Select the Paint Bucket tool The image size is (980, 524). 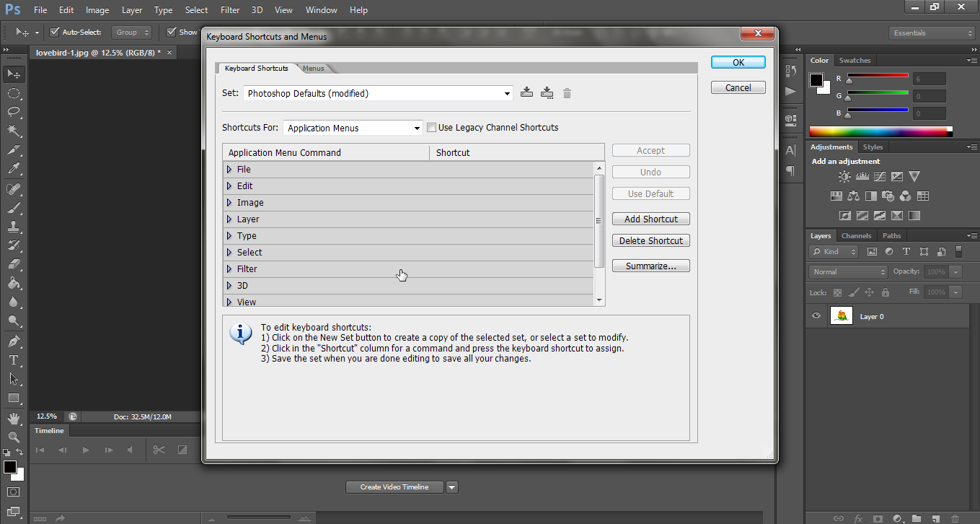pyautogui.click(x=14, y=284)
